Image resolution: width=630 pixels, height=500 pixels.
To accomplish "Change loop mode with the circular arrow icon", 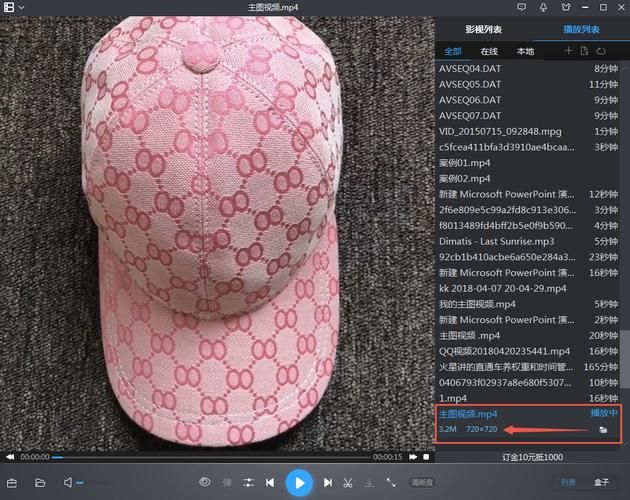I will pos(601,51).
